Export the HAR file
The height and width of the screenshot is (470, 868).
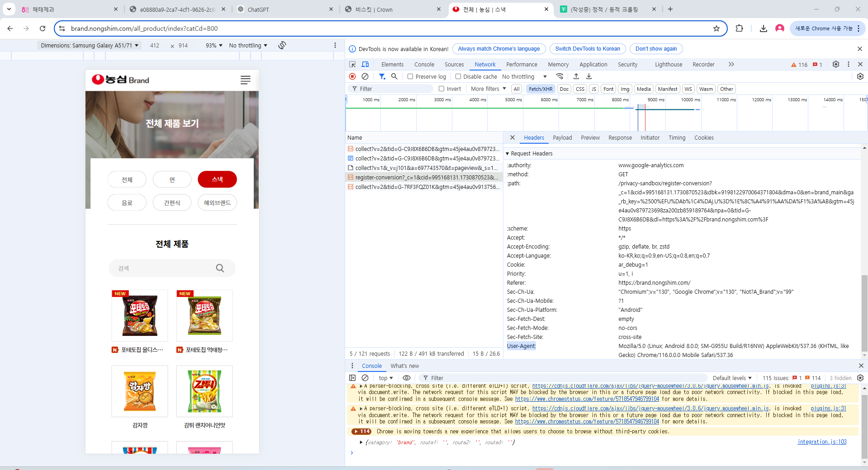(x=589, y=76)
